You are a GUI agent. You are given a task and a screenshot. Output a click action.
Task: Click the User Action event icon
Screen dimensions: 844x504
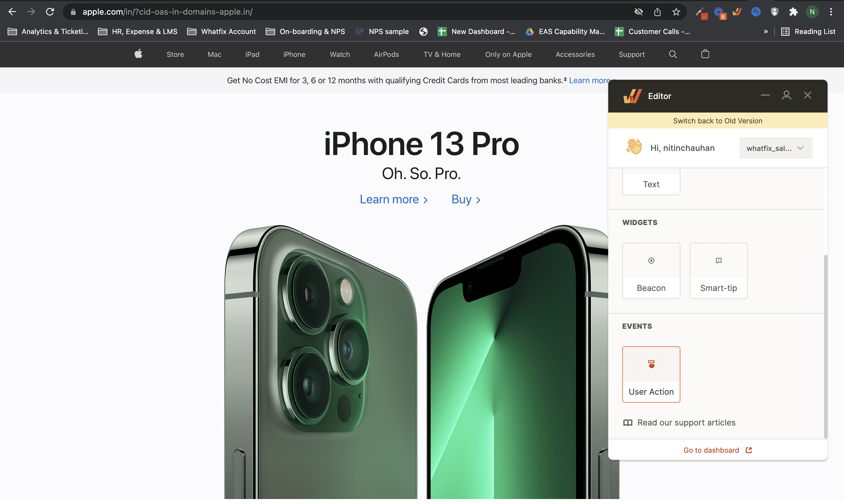pos(651,364)
